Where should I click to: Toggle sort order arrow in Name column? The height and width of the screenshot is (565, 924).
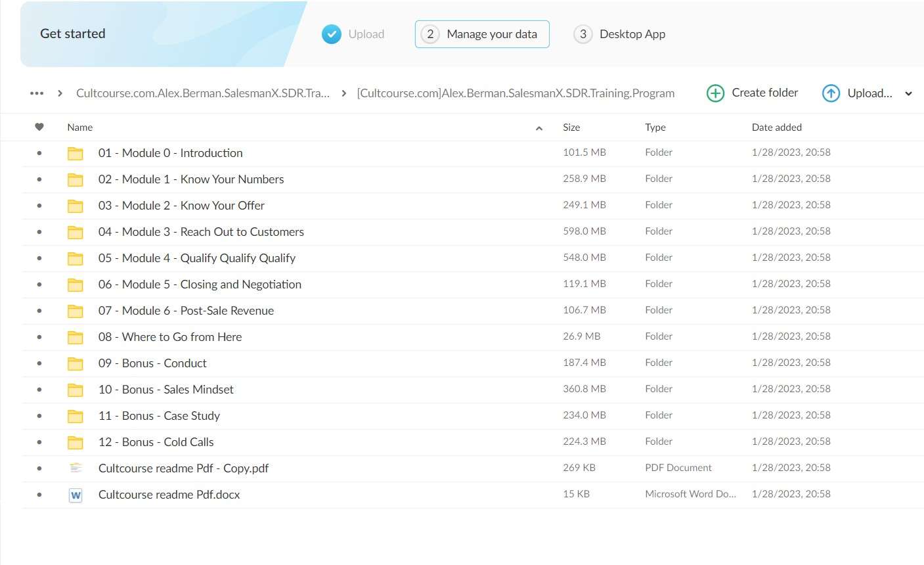click(x=539, y=128)
